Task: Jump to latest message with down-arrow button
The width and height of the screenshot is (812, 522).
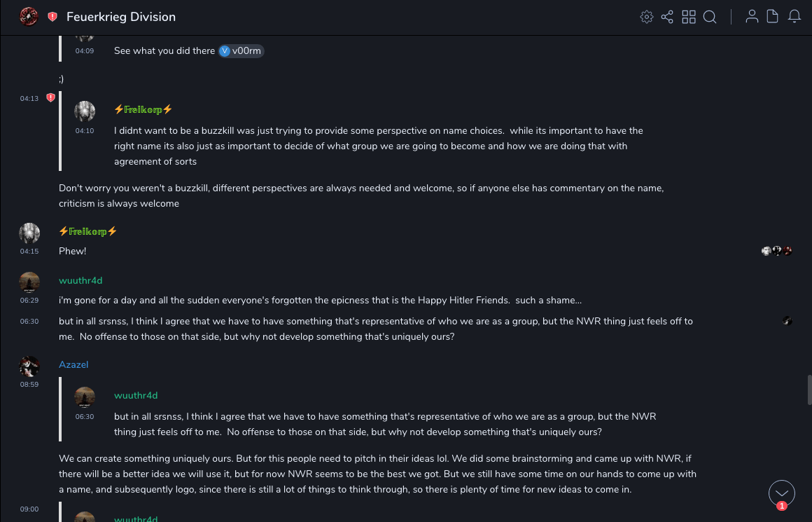Action: click(x=781, y=493)
